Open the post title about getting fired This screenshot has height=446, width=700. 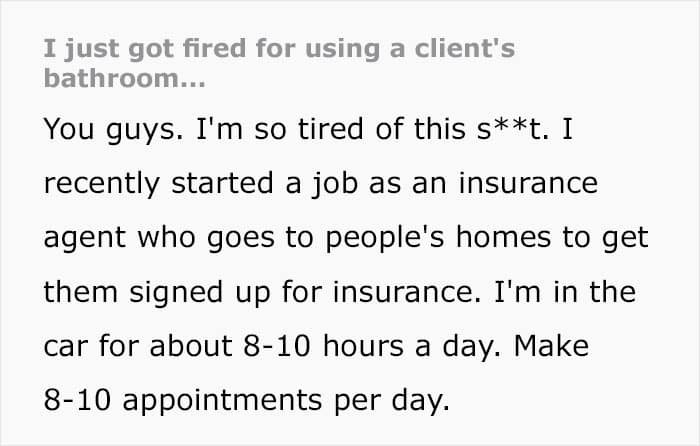pyautogui.click(x=279, y=63)
